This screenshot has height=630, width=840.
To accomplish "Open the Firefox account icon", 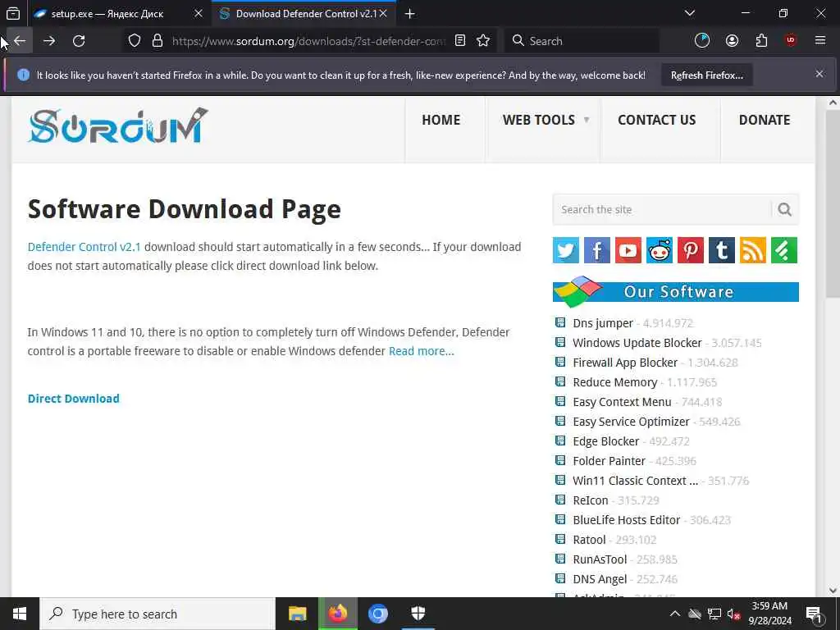I will 732,41.
